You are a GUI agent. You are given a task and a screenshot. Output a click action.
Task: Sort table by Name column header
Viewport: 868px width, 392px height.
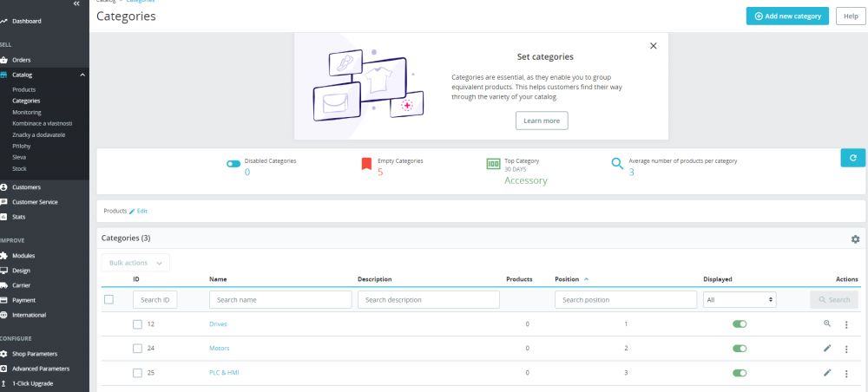tap(218, 279)
